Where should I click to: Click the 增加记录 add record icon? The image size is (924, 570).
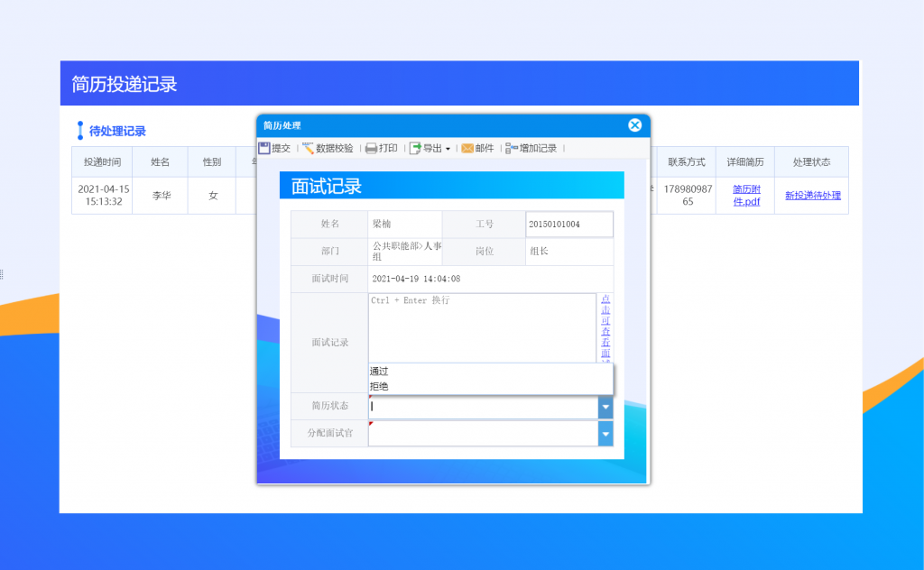512,148
